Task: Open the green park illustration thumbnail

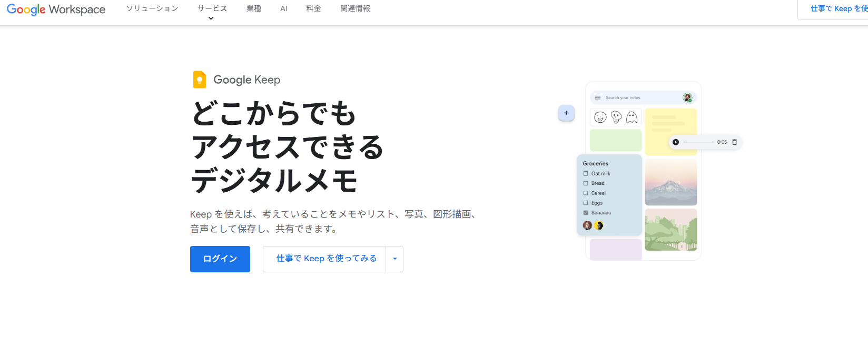Action: point(671,230)
